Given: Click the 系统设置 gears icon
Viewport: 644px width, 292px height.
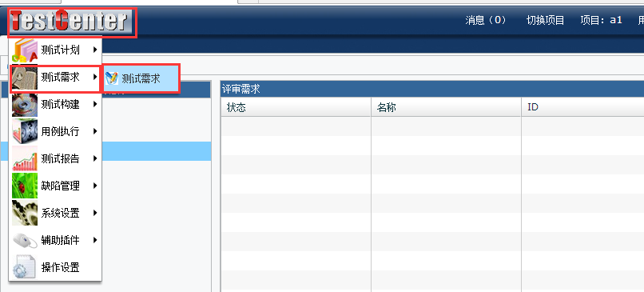Looking at the screenshot, I should click(25, 213).
